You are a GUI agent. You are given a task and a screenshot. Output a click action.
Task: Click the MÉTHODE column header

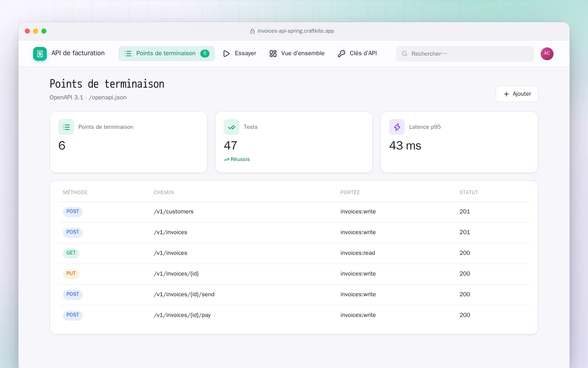pyautogui.click(x=75, y=192)
